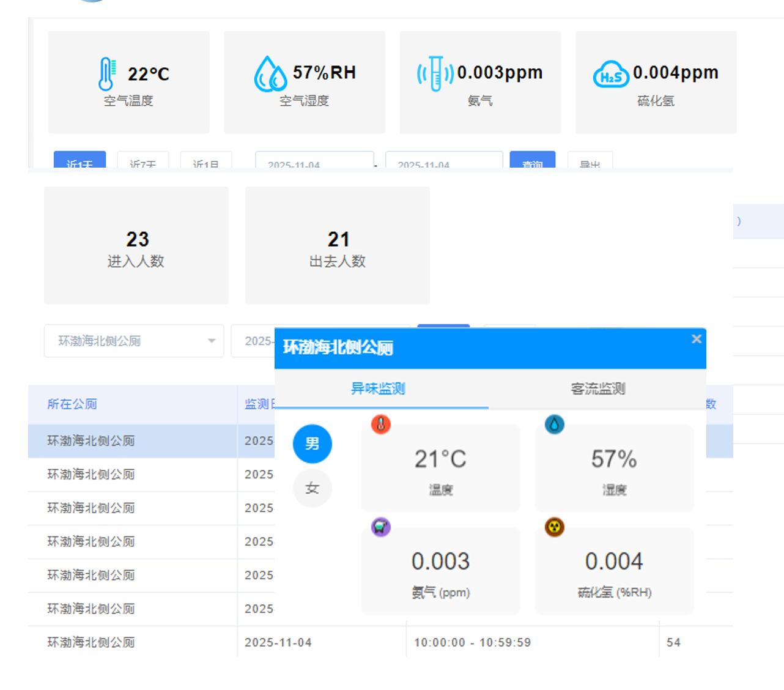Click the water droplet icon beside 57%RH
784x690 pixels.
tap(270, 74)
